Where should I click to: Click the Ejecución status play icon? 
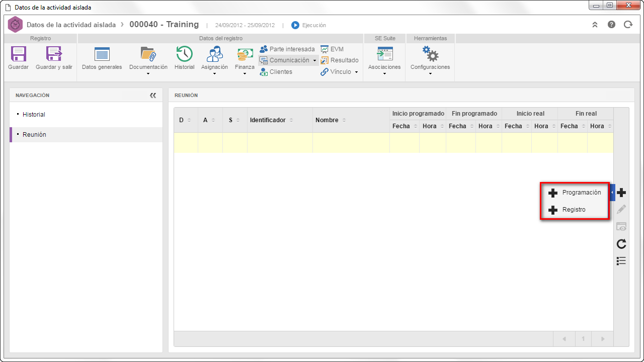(x=295, y=25)
